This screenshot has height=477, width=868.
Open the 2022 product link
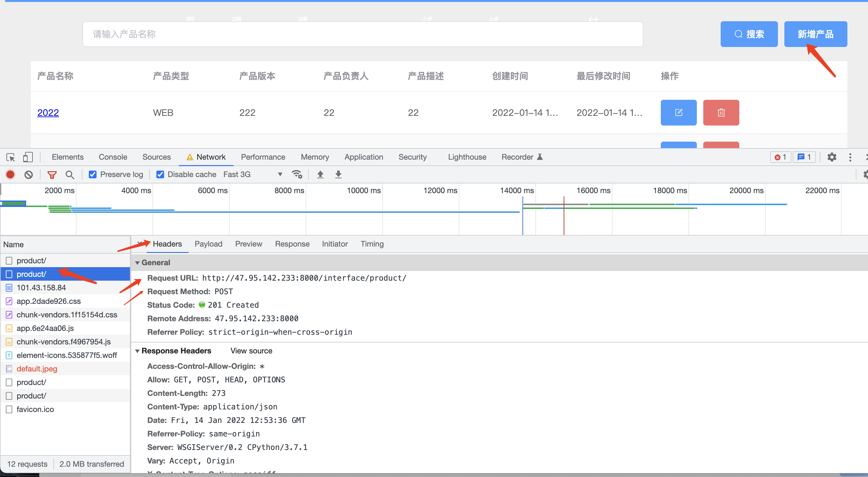pyautogui.click(x=48, y=113)
